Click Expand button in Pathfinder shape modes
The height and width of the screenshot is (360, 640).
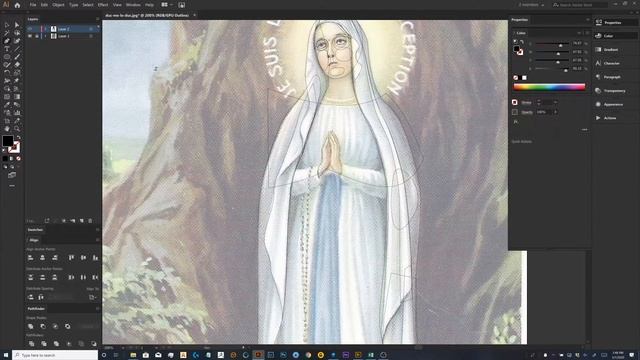click(87, 327)
